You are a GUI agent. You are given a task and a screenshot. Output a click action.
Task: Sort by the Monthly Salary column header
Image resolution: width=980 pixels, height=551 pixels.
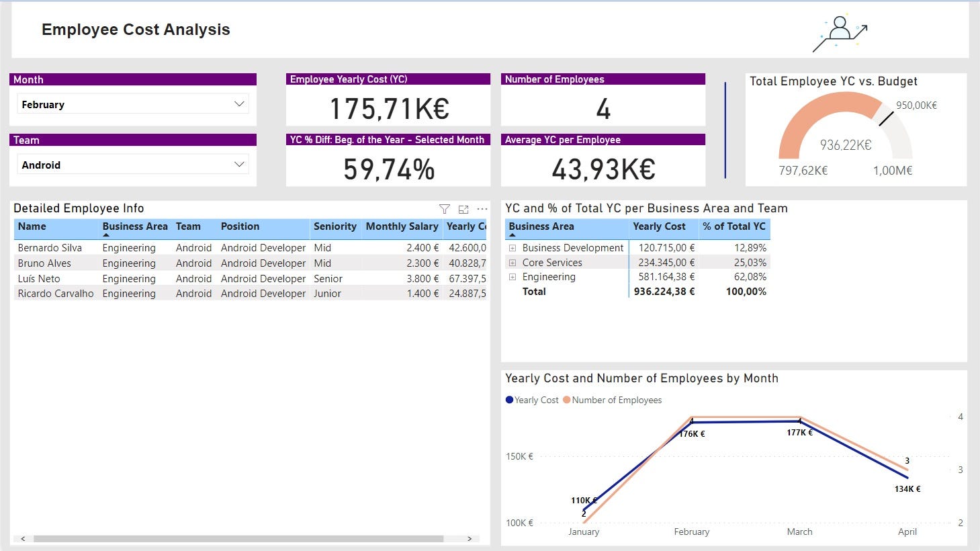point(402,226)
